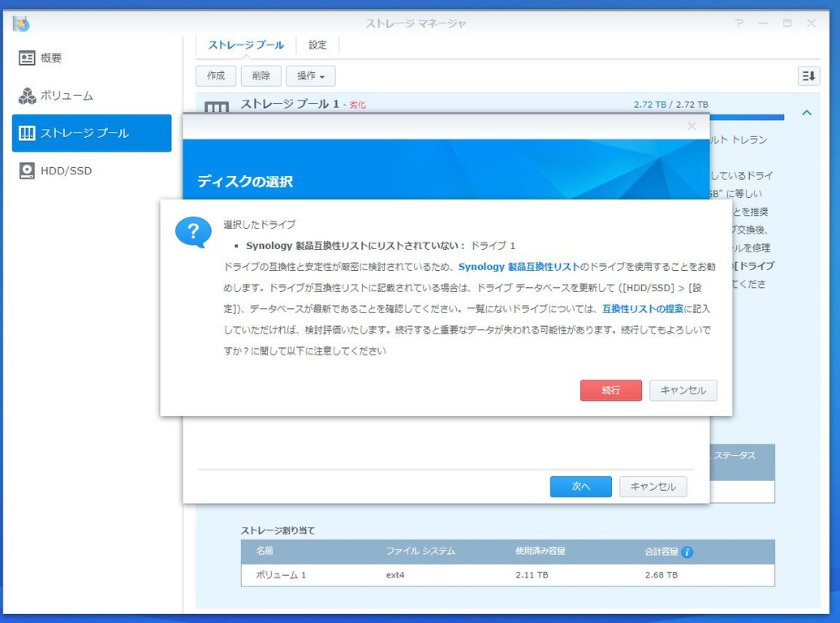Confirm with the red 続行 button
This screenshot has width=840, height=623.
610,390
